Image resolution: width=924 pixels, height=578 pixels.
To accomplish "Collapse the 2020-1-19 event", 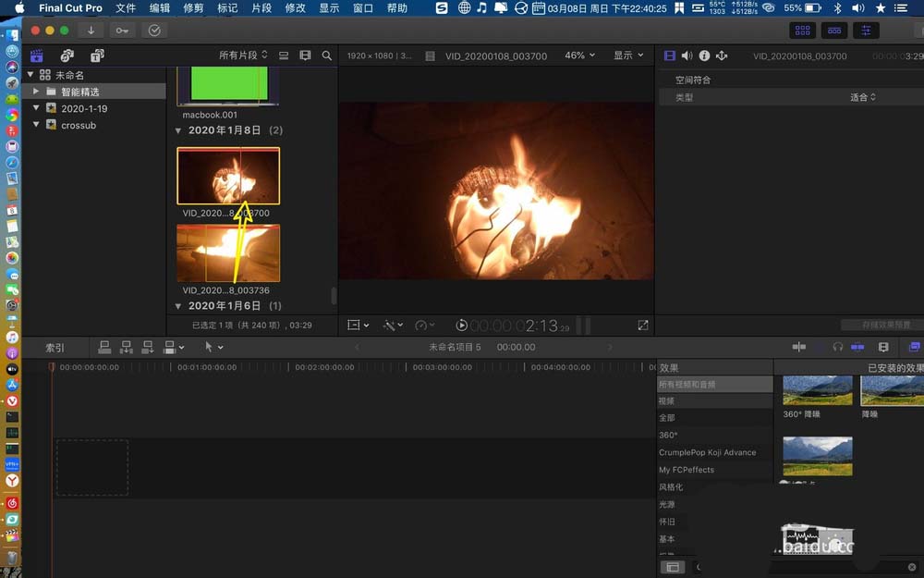I will pyautogui.click(x=36, y=108).
